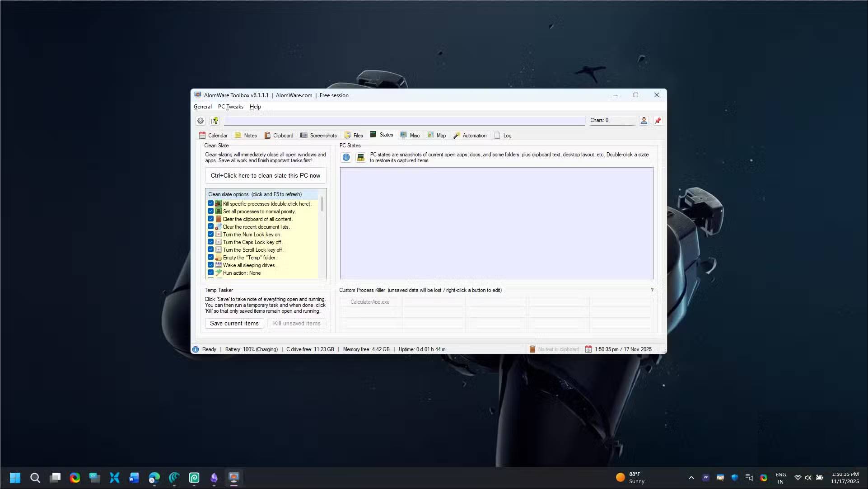
Task: Click the help question-mark toolbar icon
Action: pos(215,121)
